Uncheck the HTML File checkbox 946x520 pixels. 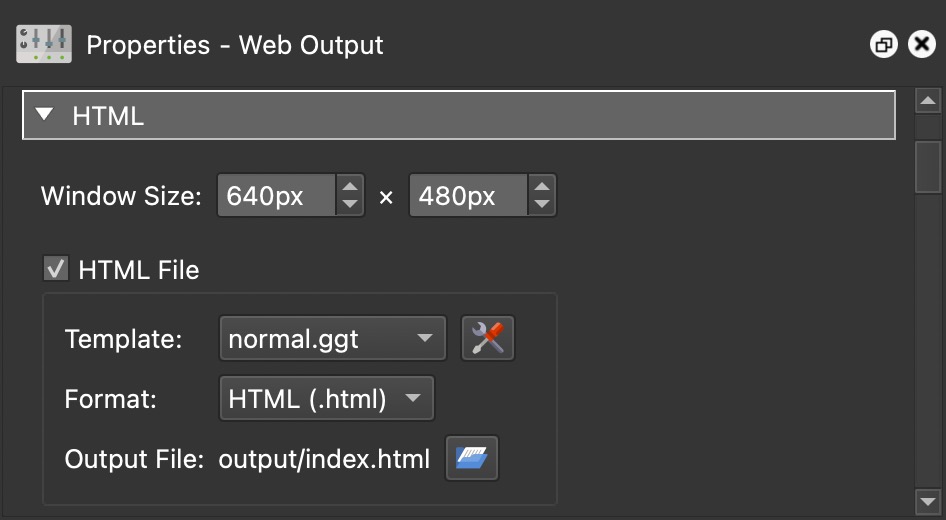point(56,269)
